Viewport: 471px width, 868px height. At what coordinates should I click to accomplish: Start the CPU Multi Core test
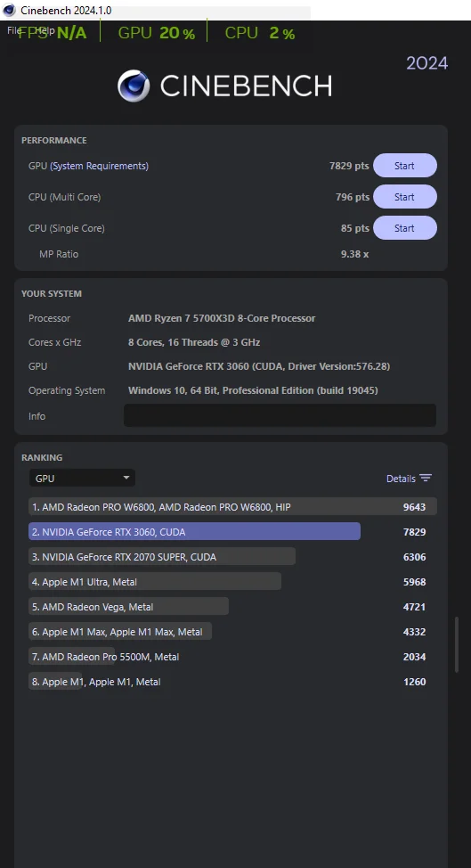(x=404, y=197)
